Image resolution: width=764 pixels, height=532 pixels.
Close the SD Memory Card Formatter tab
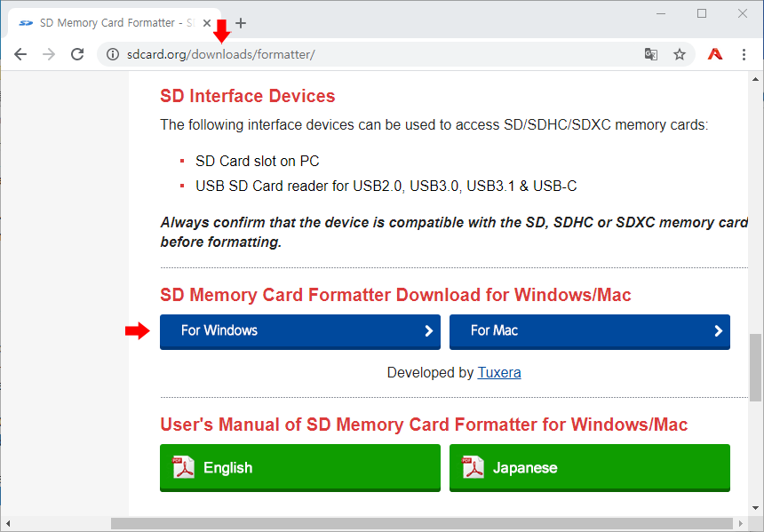coord(207,23)
